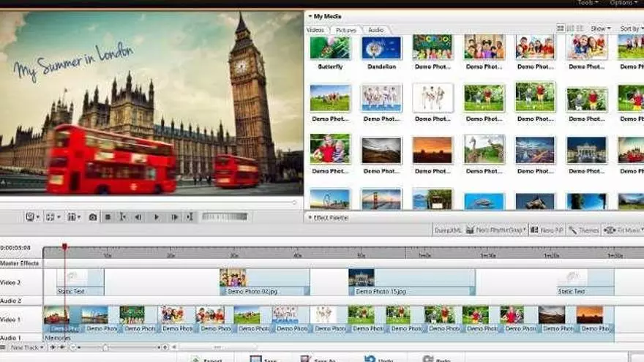Click the Stop playback button

108,217
